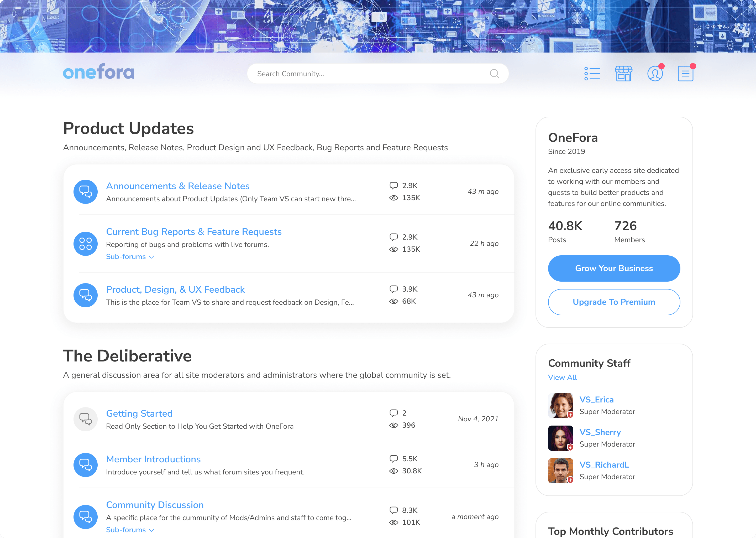Click VS_Erica avatar photo

[x=560, y=406]
